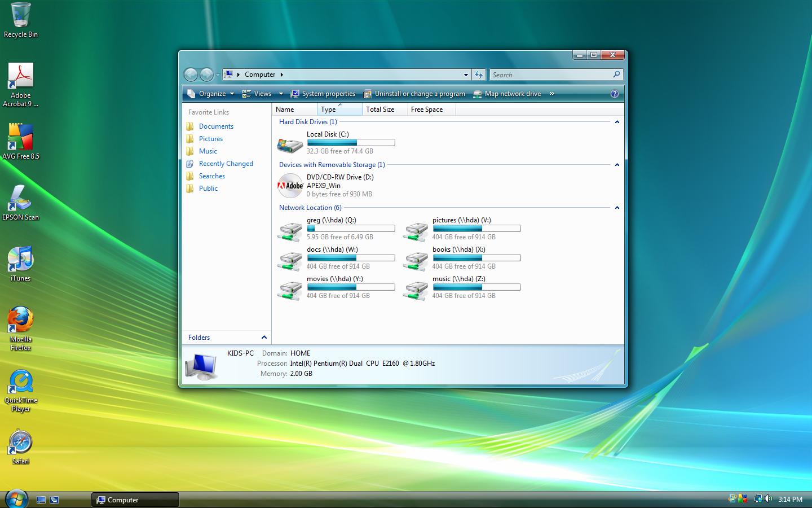Select the movies (\\hda) (Y:) drive icon

pyautogui.click(x=290, y=289)
